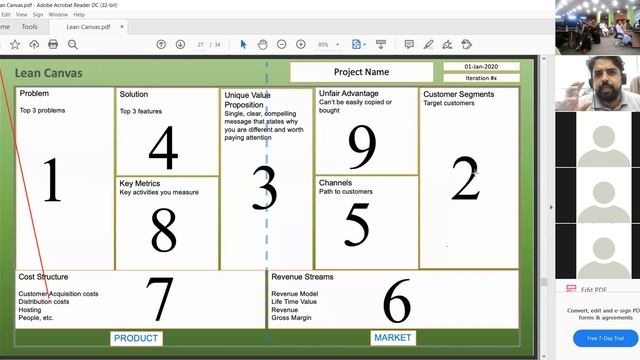640x360 pixels.
Task: Open the Sign document tool icon
Action: click(x=447, y=44)
